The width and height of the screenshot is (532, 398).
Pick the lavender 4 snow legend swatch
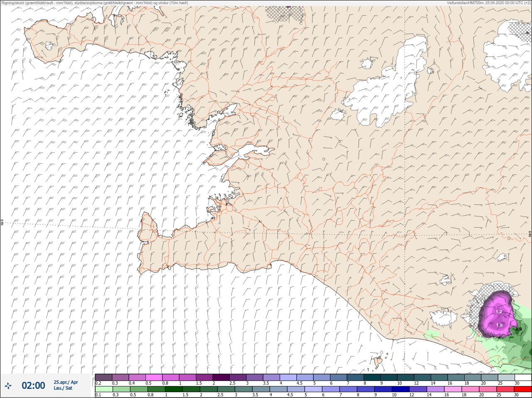(x=288, y=377)
